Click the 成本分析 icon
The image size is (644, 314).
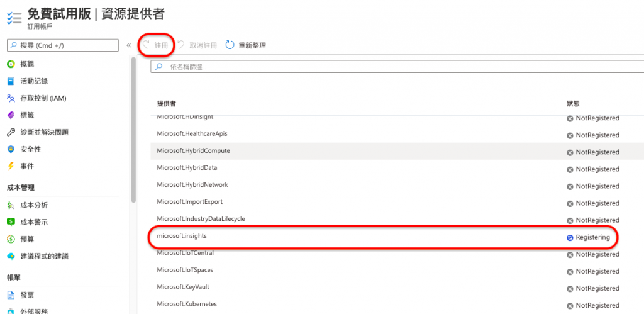click(11, 205)
